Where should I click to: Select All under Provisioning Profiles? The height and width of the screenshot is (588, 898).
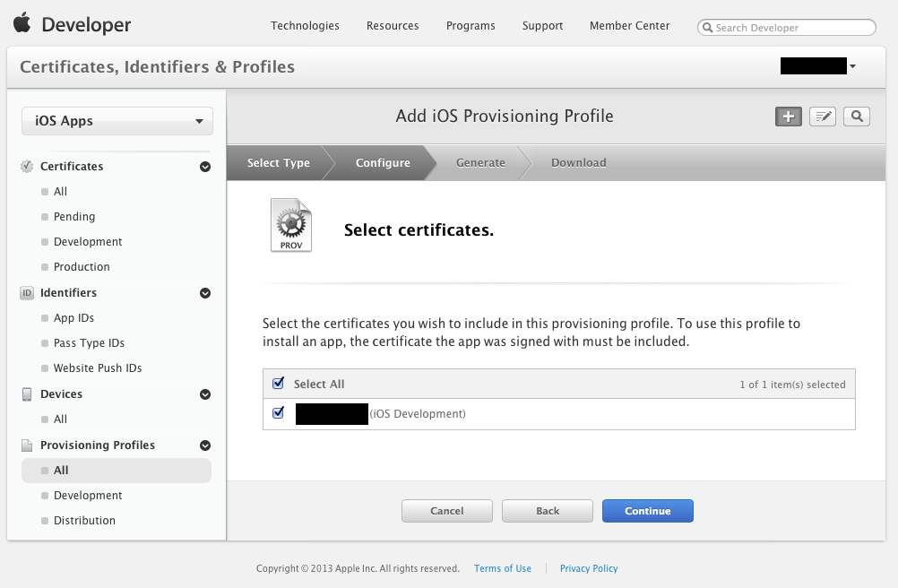click(117, 470)
